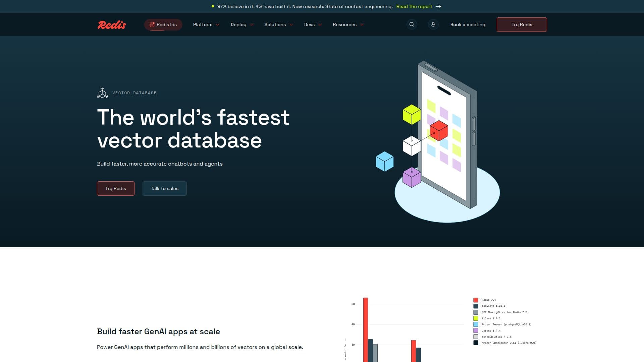644x362 pixels.
Task: Open the search magnifier icon
Action: (412, 24)
